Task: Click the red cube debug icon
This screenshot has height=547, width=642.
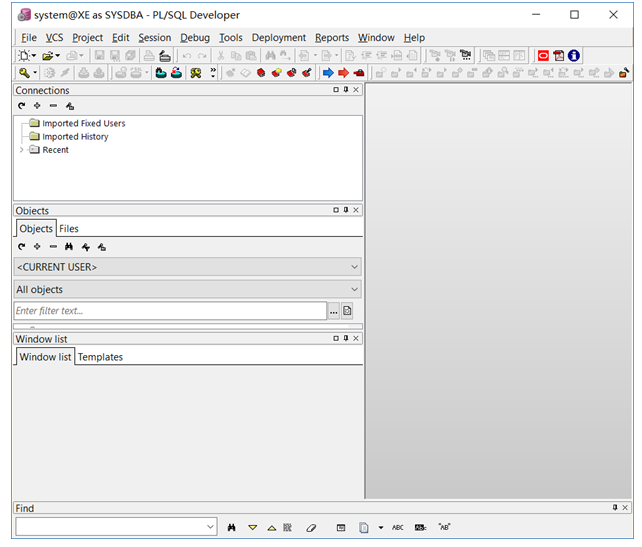Action: [x=261, y=73]
